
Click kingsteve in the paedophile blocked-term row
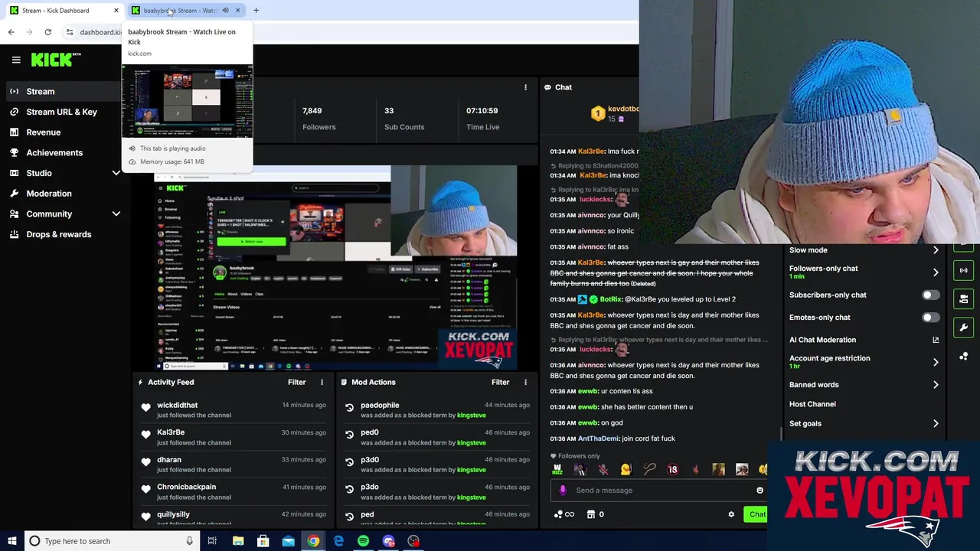point(471,416)
